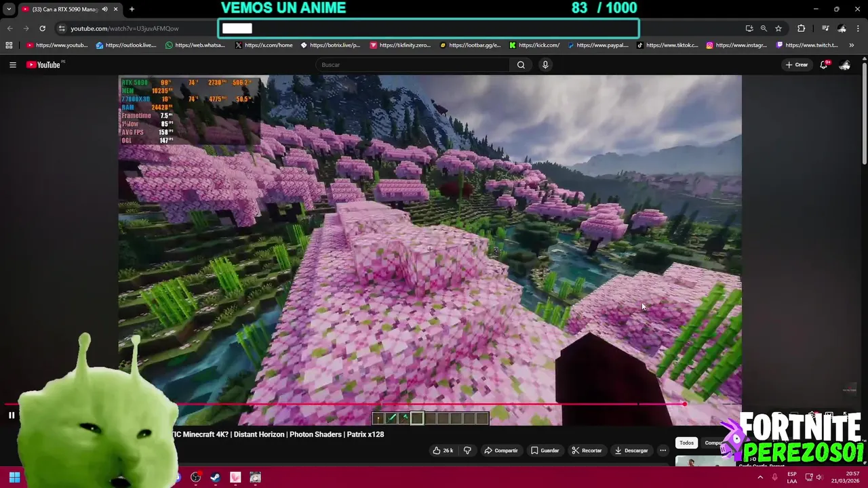This screenshot has width=868, height=488.
Task: Open media control icon in toolbar
Action: pyautogui.click(x=825, y=28)
